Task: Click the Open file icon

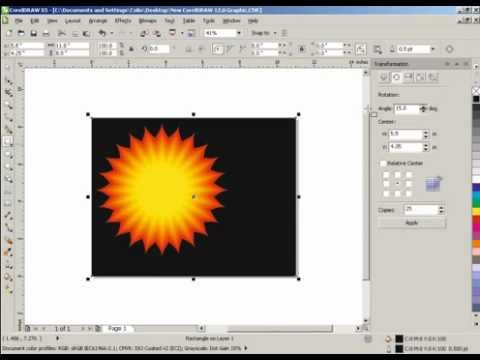Action: click(x=21, y=33)
